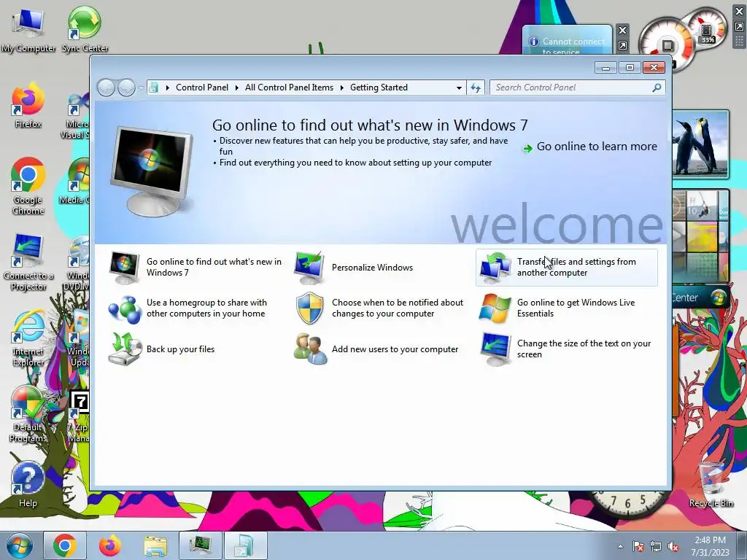Click the shield icon for notification settings

pos(309,308)
